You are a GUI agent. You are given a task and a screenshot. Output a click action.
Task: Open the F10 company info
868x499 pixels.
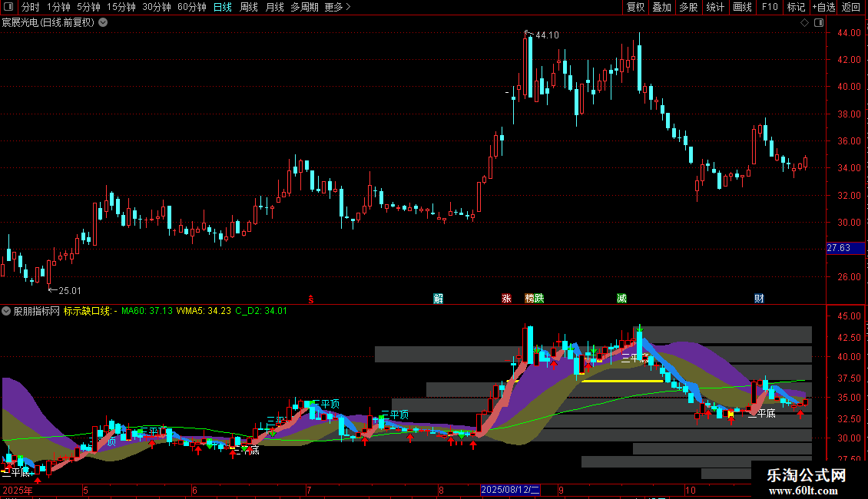pos(770,7)
